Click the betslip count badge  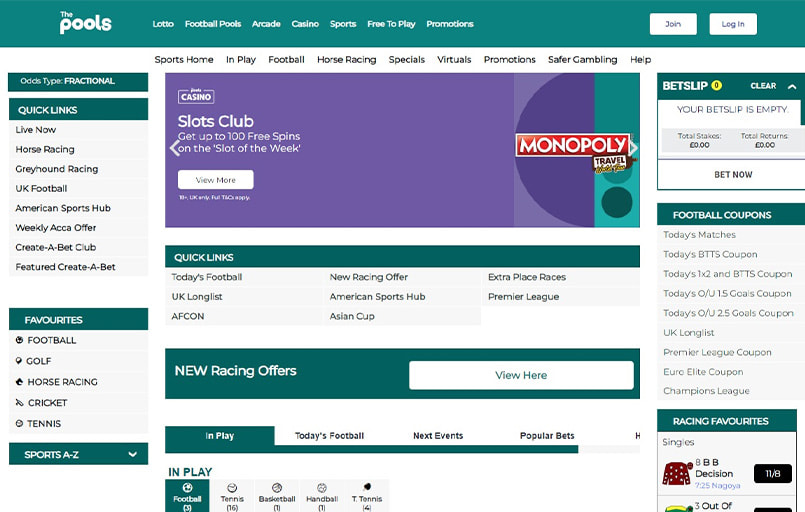717,85
